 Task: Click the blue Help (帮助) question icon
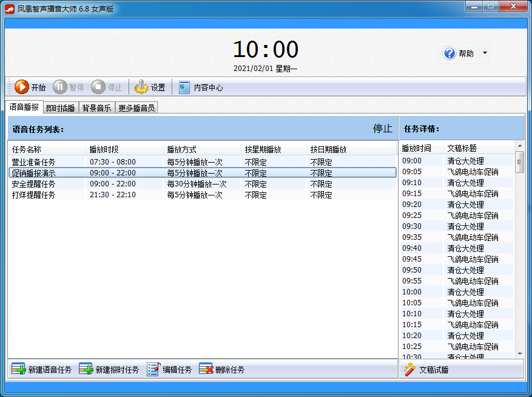click(450, 53)
